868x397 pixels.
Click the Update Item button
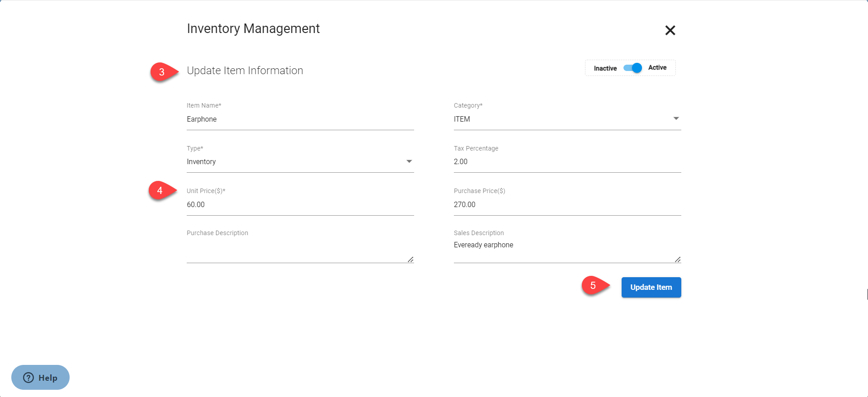tap(651, 287)
